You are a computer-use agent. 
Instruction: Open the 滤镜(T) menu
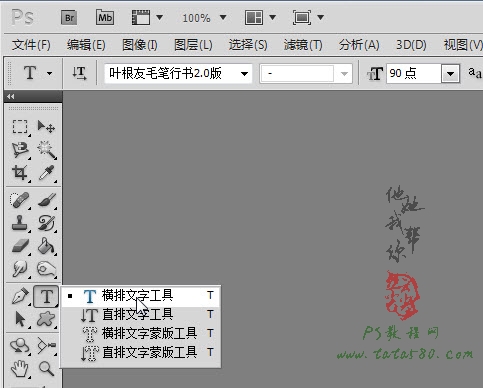click(303, 45)
